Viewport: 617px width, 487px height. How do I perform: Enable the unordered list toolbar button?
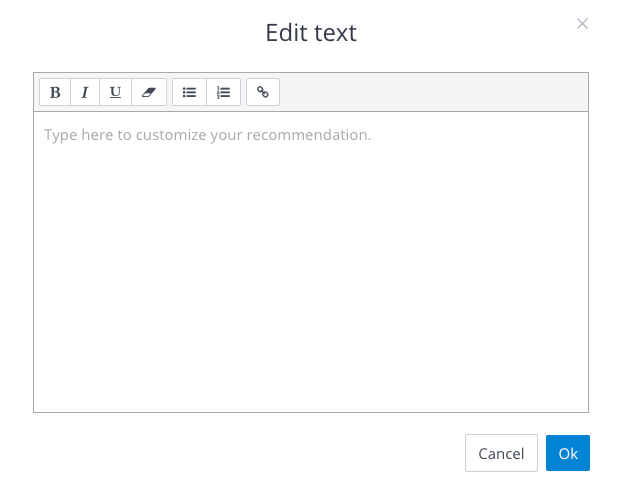click(x=189, y=92)
